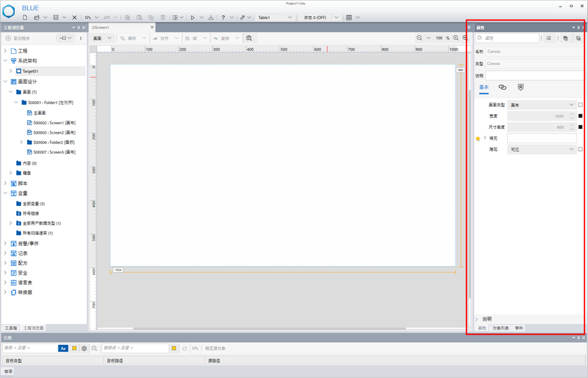The width and height of the screenshot is (588, 378).
Task: Open the security shield properties tab icon
Action: tap(521, 87)
